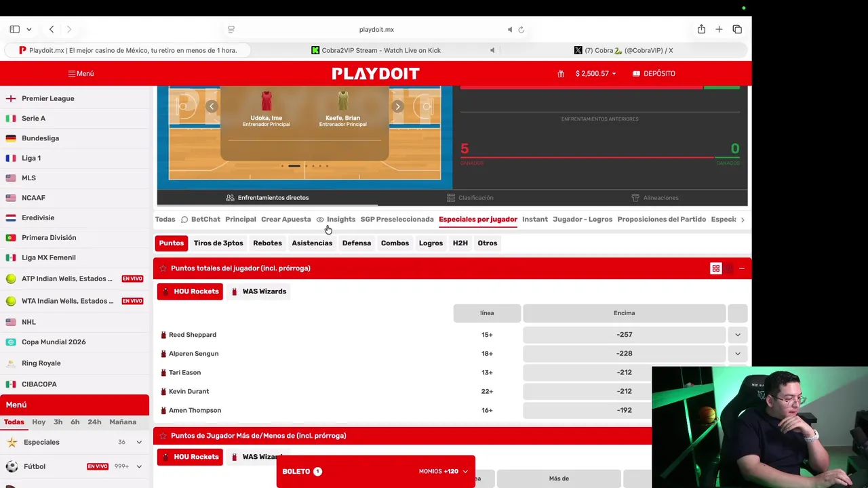Open sidebar options chevron in Safari toolbar

pyautogui.click(x=29, y=30)
